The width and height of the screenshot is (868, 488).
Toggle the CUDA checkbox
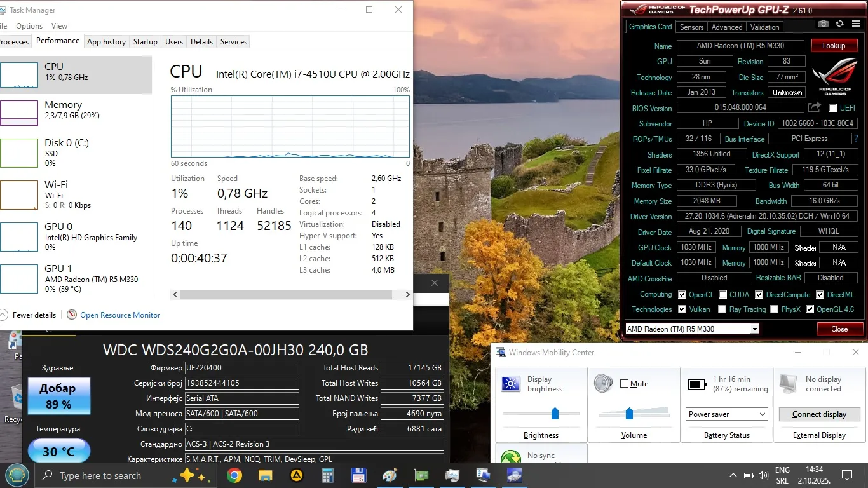(722, 295)
